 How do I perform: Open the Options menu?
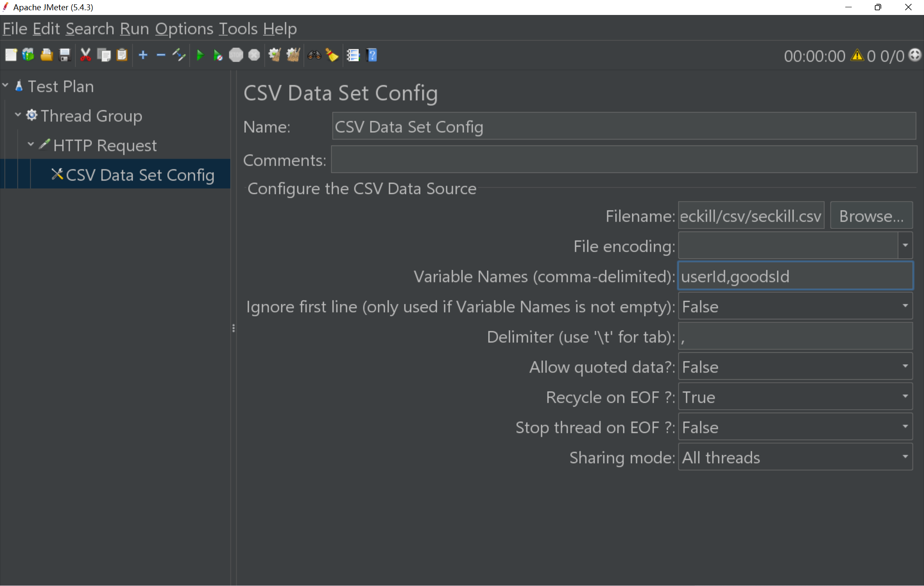pyautogui.click(x=184, y=29)
